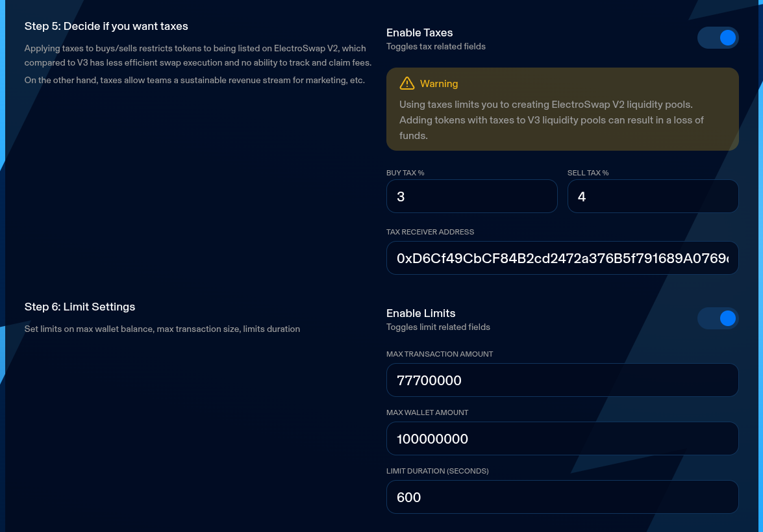The height and width of the screenshot is (532, 763).
Task: Click the Enable Taxes label
Action: point(419,32)
